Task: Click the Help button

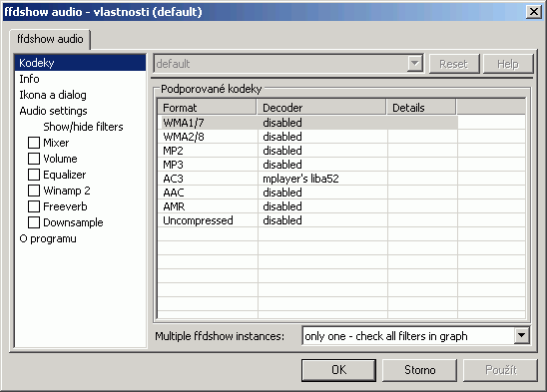Action: pos(508,64)
